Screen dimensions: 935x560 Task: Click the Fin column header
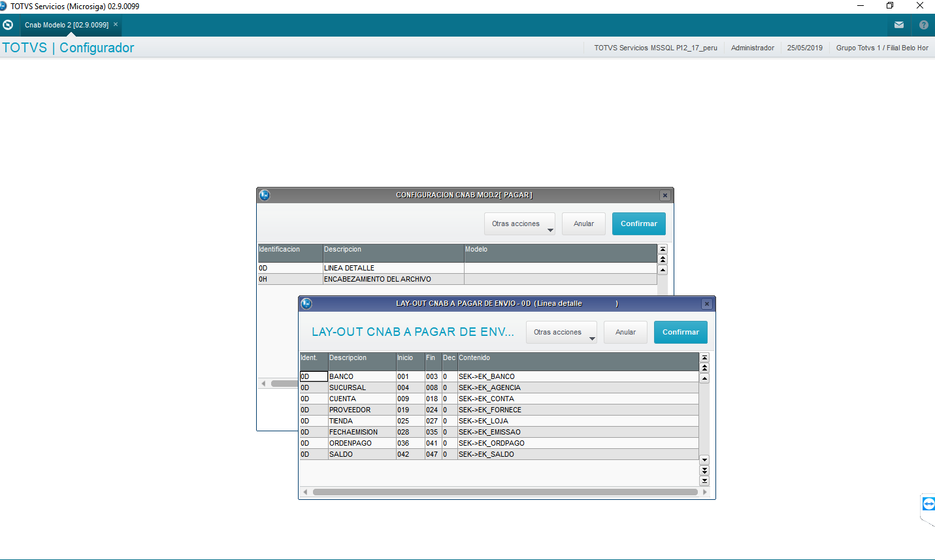(433, 361)
